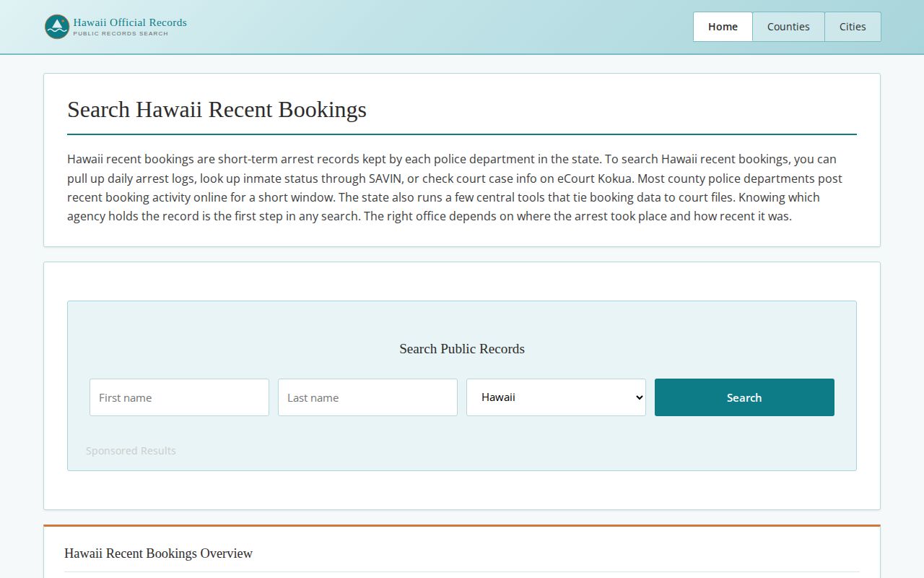Open the Cities menu item

(x=853, y=27)
